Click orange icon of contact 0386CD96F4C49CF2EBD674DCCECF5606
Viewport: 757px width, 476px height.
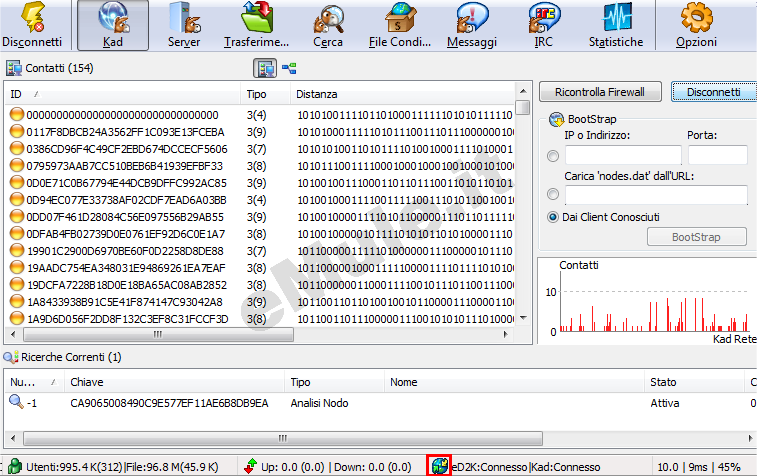(17, 148)
